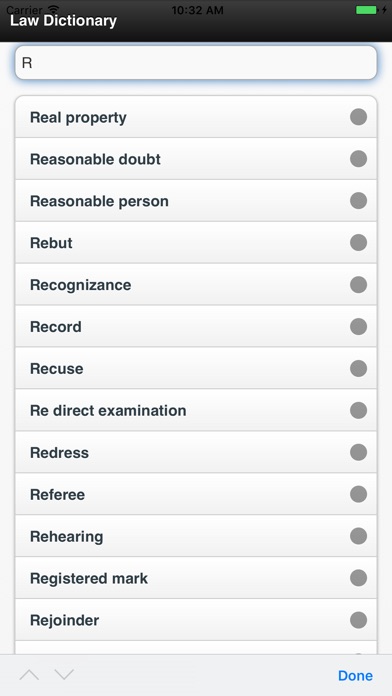Tap the gray circle next to Rebut
The image size is (392, 696).
coord(358,243)
